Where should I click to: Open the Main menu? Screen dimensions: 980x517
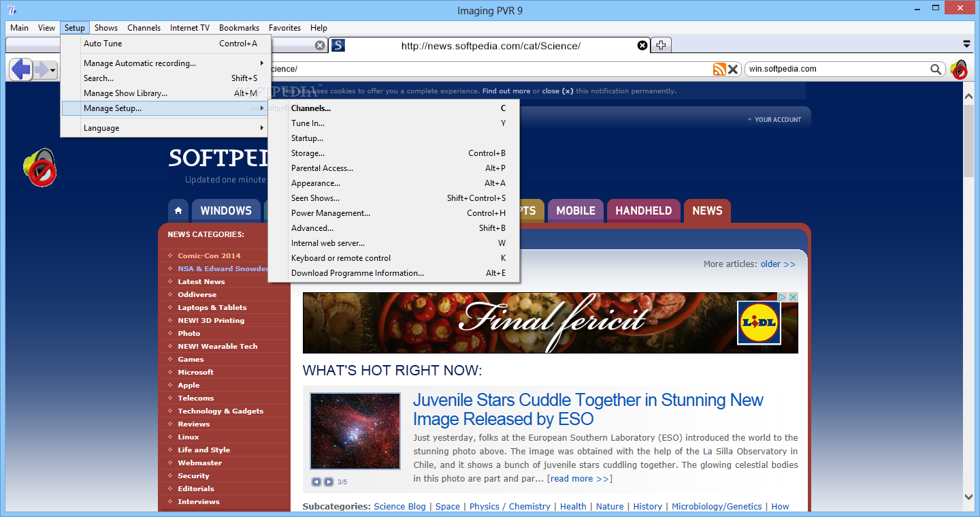19,28
